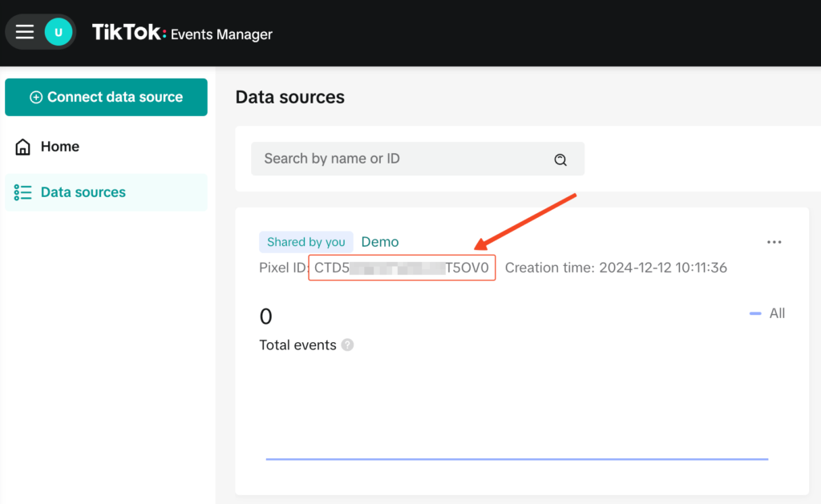Open the Demo pixel link

click(379, 242)
